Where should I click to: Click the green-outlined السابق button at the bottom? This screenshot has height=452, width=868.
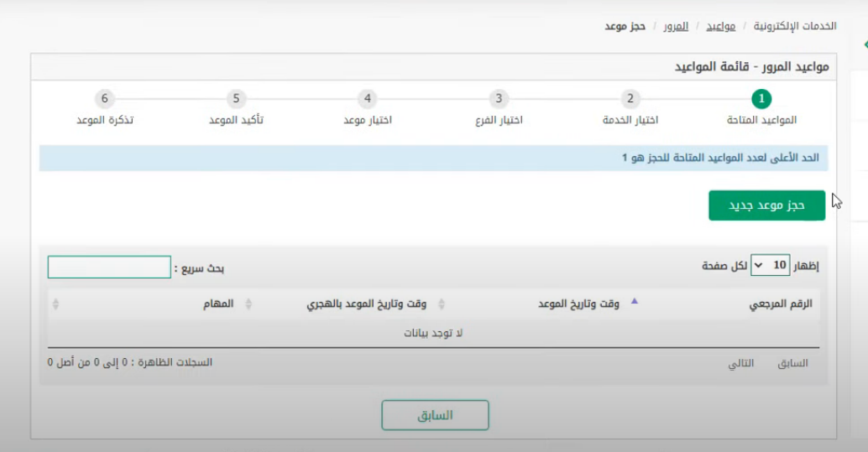pos(435,415)
